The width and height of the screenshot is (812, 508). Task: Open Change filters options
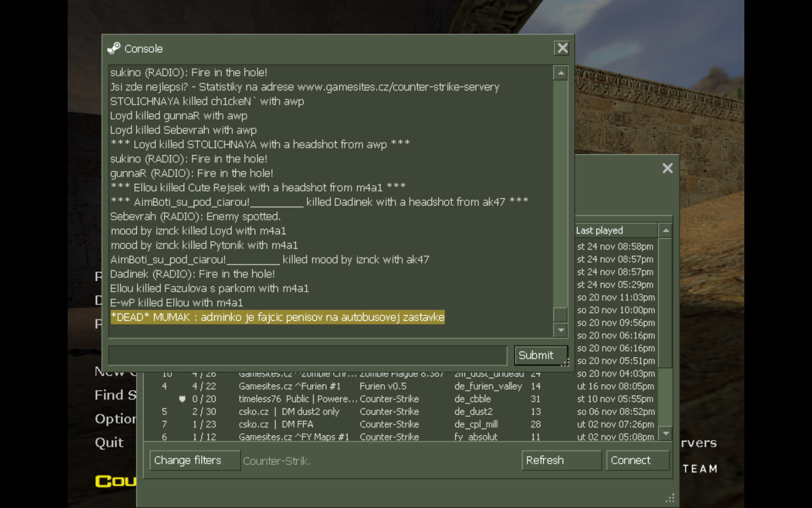pyautogui.click(x=194, y=461)
